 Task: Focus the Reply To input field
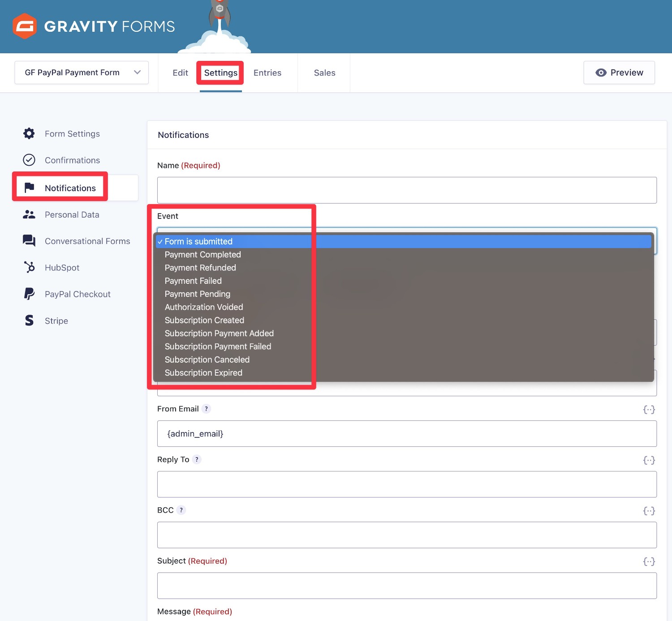pyautogui.click(x=407, y=484)
